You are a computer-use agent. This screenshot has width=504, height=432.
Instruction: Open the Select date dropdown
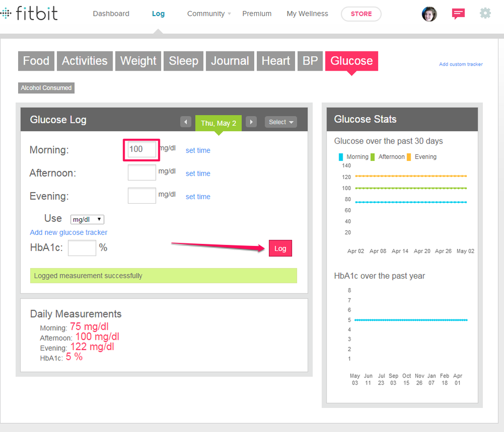pos(281,122)
